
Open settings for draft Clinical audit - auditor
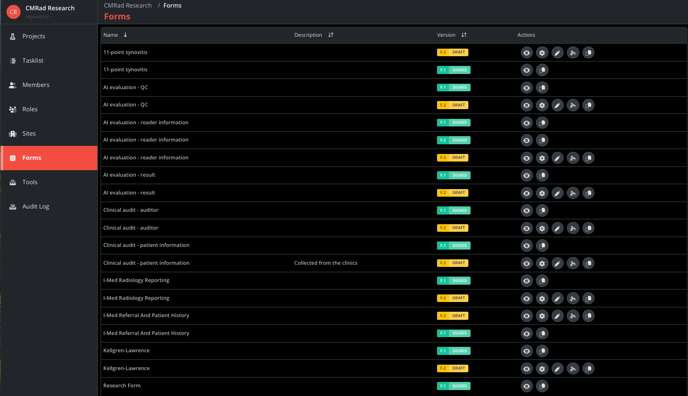[542, 228]
